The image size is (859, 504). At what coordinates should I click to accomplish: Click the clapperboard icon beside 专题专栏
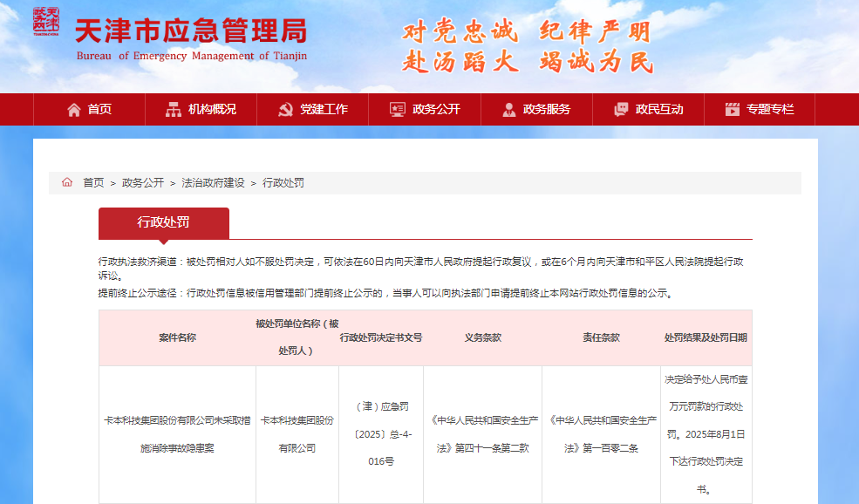click(733, 110)
